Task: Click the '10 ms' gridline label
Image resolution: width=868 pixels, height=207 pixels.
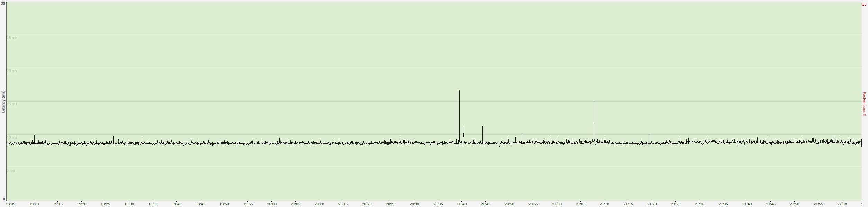Action: [x=12, y=137]
